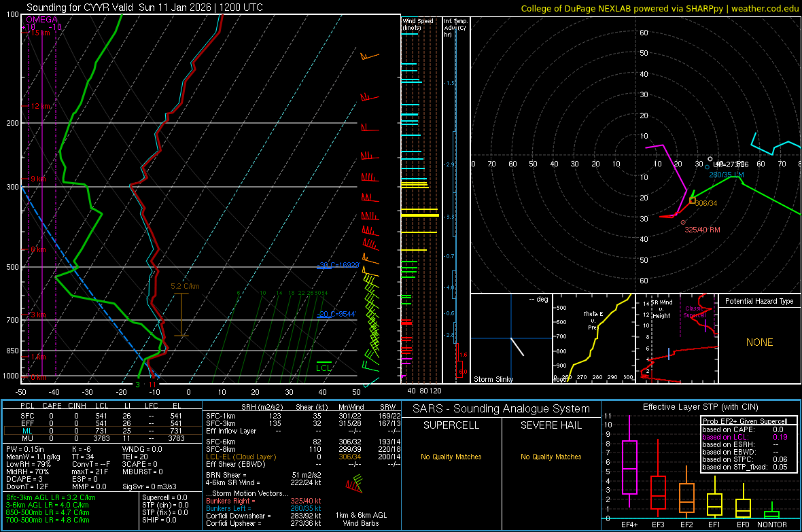Click the LCL-EL (Cloud Layer) row
This screenshot has height=532, width=802.
[303, 457]
